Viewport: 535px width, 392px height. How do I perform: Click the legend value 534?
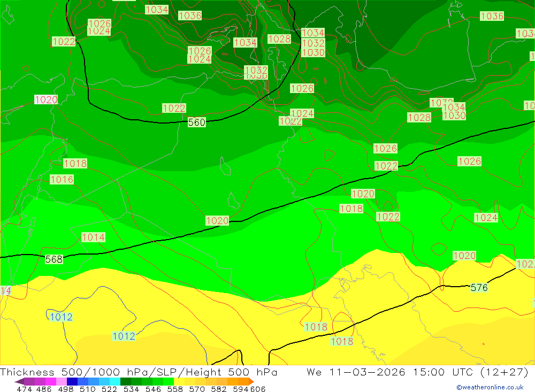click(x=132, y=389)
